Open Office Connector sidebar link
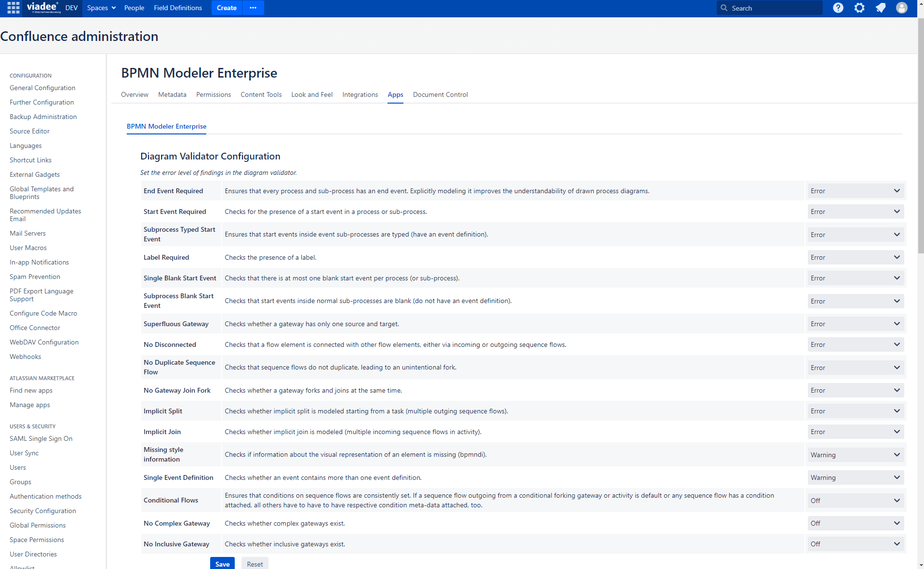This screenshot has width=924, height=569. point(35,328)
